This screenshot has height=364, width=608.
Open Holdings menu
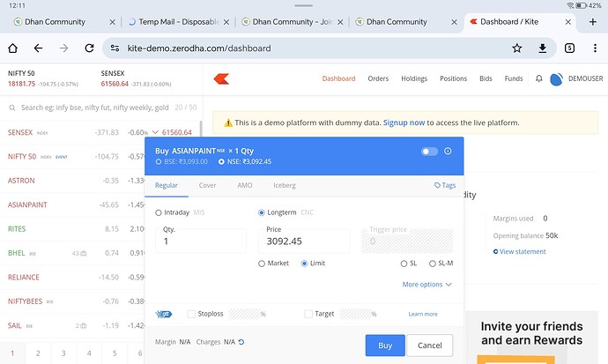coord(414,78)
